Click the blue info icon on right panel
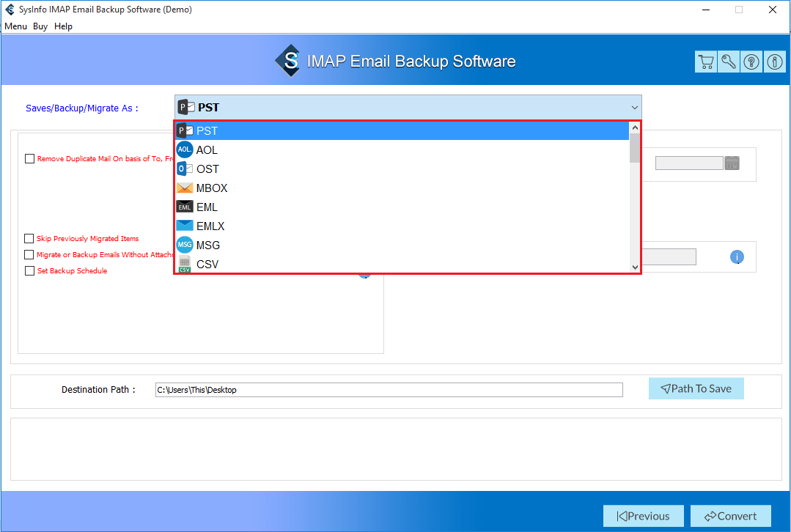The width and height of the screenshot is (791, 532). [737, 256]
